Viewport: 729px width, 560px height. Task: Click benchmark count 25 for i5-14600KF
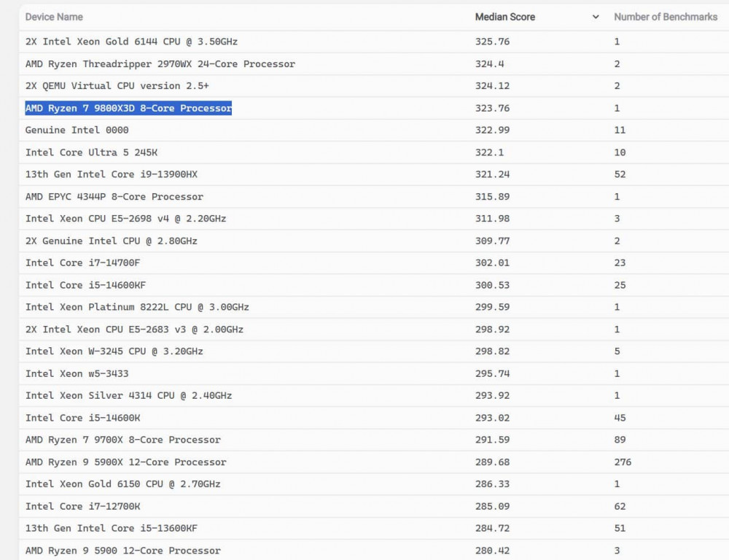tap(620, 285)
